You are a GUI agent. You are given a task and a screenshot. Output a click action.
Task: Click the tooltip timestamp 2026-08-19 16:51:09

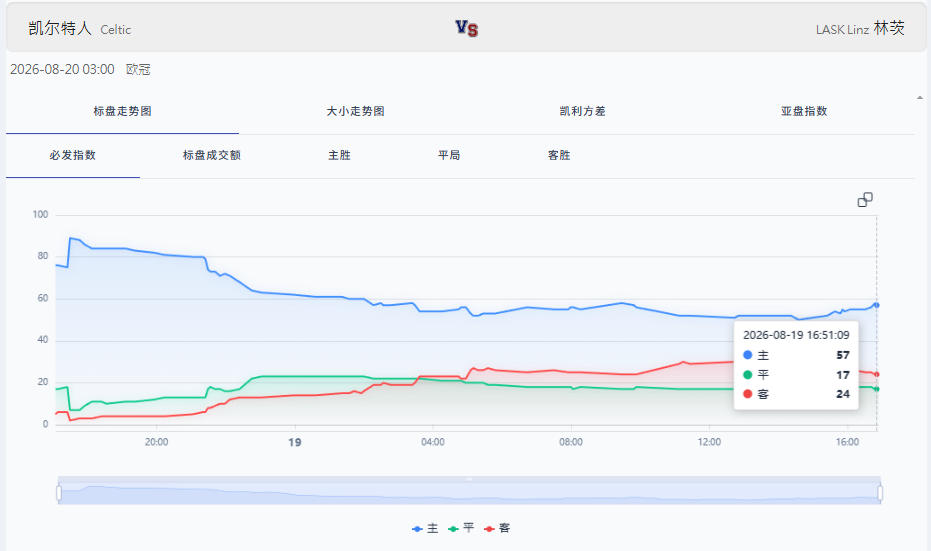[796, 335]
